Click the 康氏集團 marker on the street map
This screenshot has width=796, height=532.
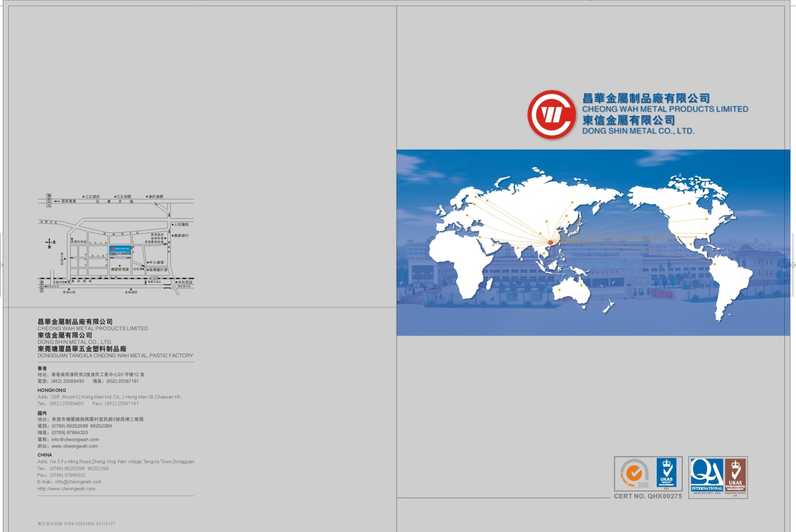pyautogui.click(x=147, y=196)
